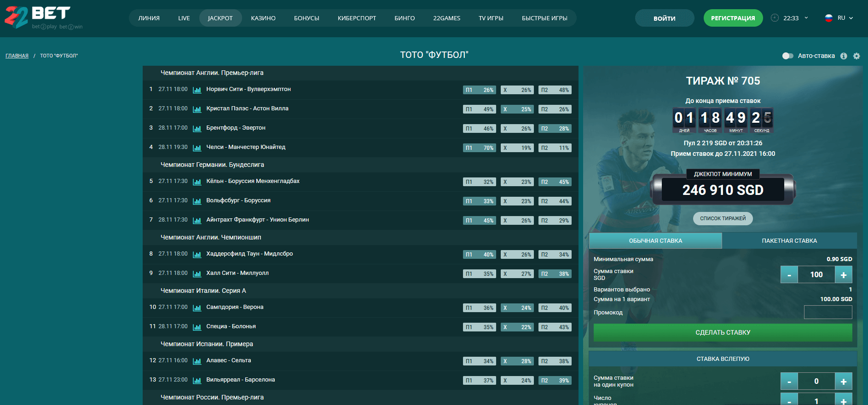Open the КИБЕРСПОРТ section

coord(357,18)
